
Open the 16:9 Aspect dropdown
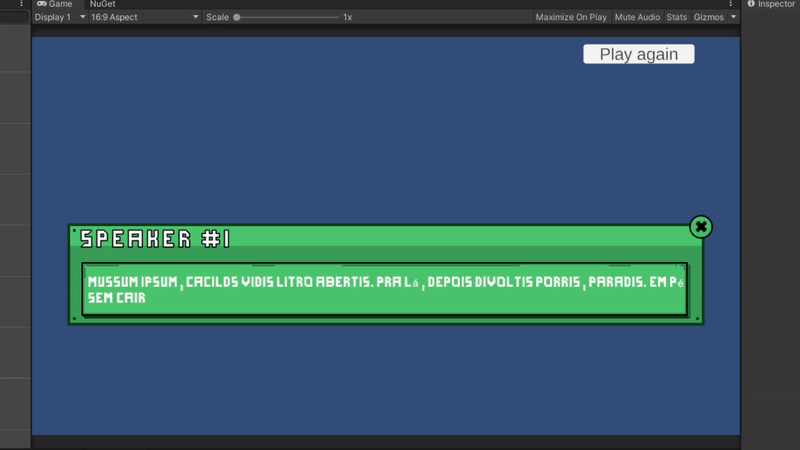144,17
